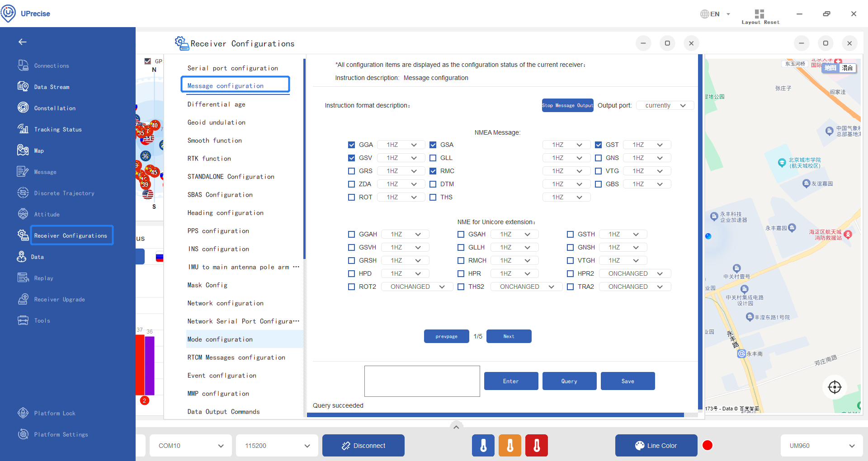The width and height of the screenshot is (868, 461).
Task: Open the Constellation sidebar icon
Action: coord(23,108)
